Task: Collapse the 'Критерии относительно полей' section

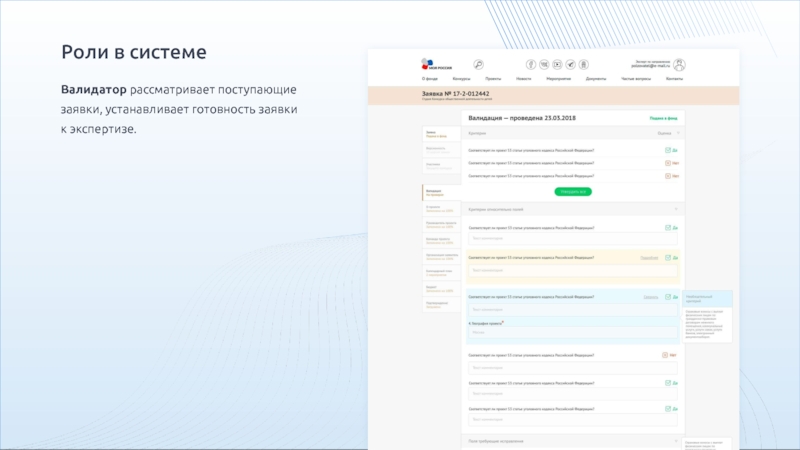Action: coord(677,210)
